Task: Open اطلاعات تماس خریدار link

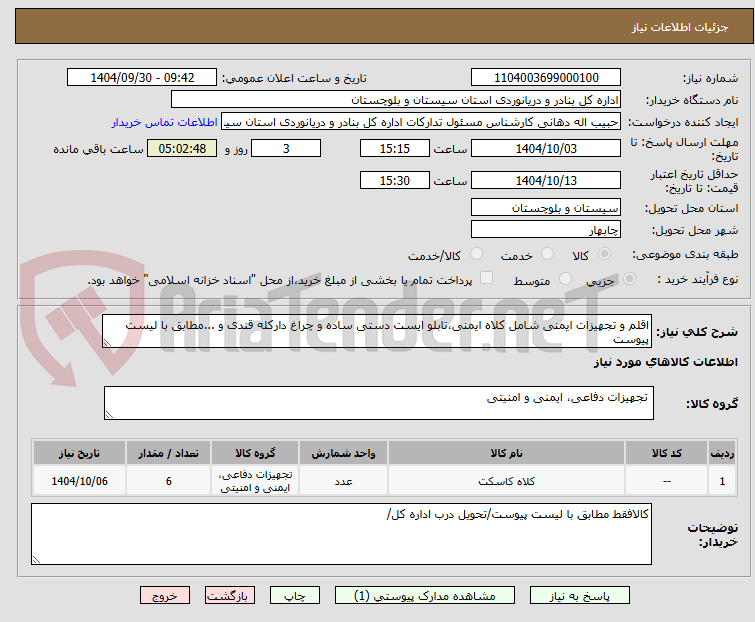Action: click(x=165, y=122)
